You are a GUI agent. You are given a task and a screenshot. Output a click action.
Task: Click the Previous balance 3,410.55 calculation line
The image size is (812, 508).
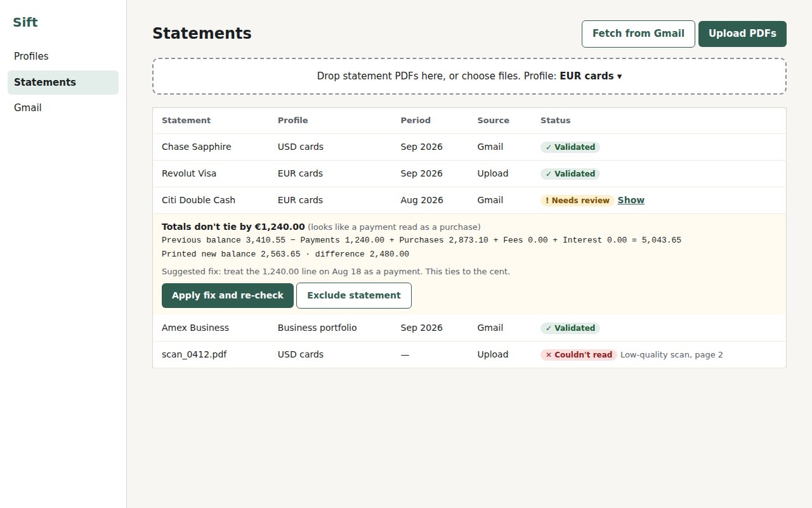(x=421, y=240)
